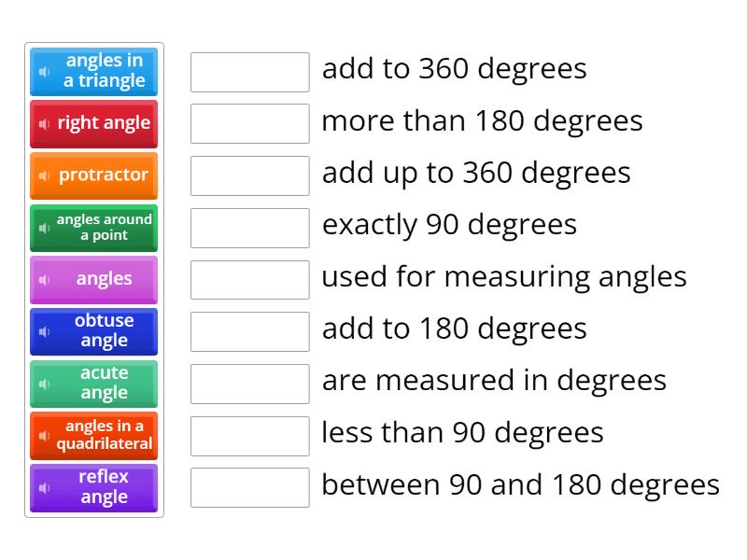
Task: Click the speaker on 'angles around a point'
Action: point(46,228)
